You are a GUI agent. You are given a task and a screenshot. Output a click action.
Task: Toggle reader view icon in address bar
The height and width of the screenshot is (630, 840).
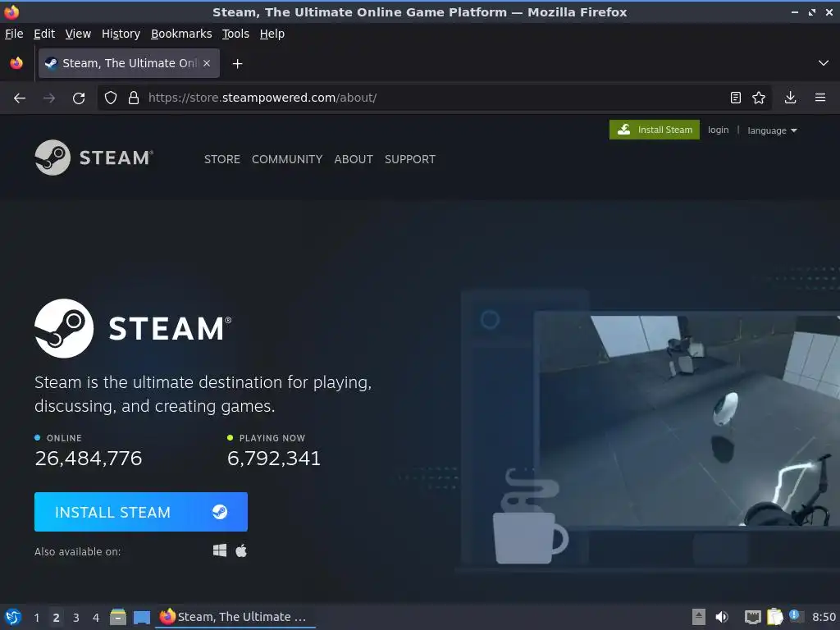pyautogui.click(x=736, y=98)
